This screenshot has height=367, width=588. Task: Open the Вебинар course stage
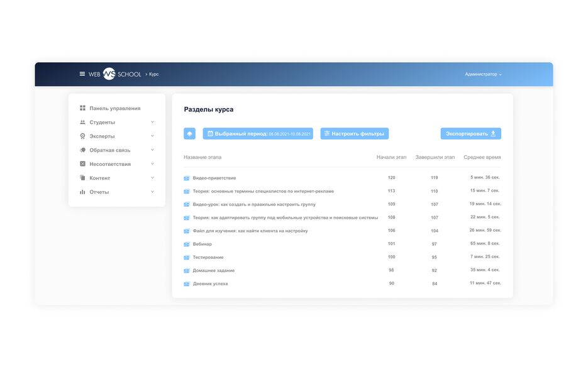tap(202, 244)
